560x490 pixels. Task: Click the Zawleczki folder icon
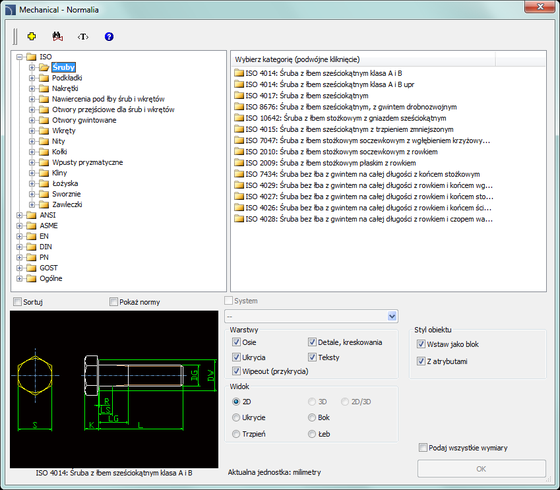point(44,205)
